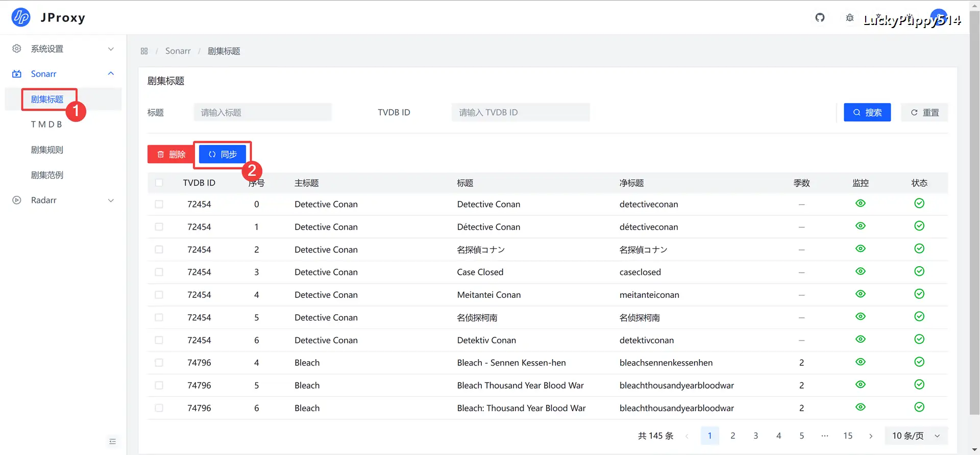This screenshot has width=980, height=455.
Task: Click the 同步 sync button
Action: [x=223, y=154]
